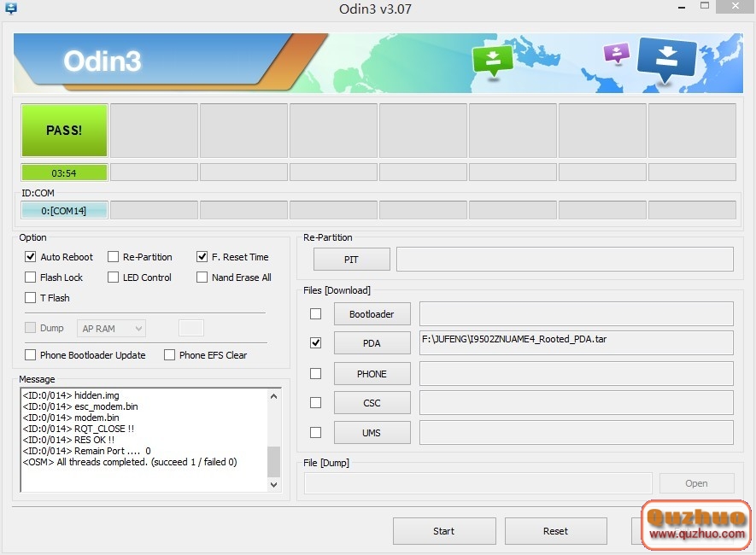
Task: Uncheck F. Reset Time
Action: tap(202, 256)
